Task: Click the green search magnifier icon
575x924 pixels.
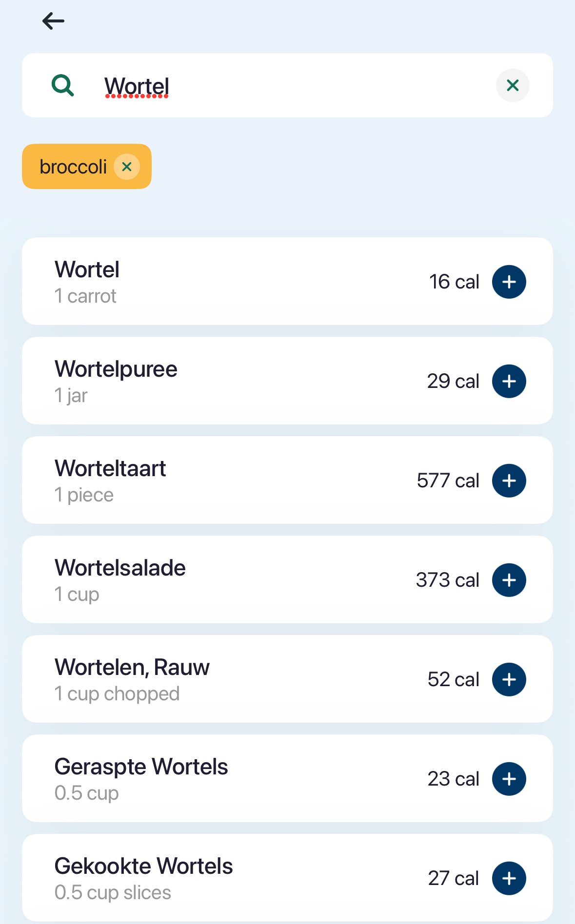Action: click(63, 86)
